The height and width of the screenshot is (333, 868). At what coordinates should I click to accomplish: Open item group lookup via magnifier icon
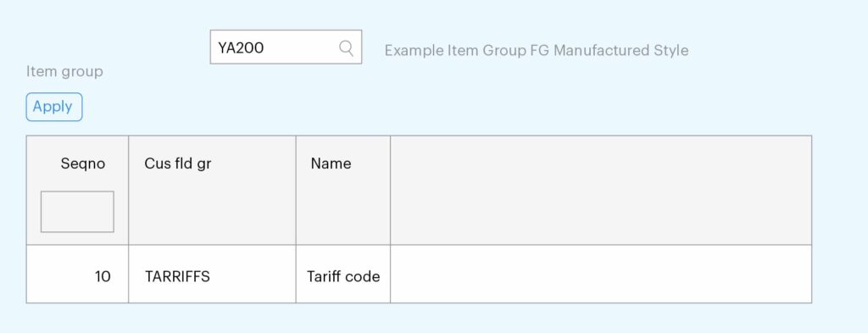click(x=346, y=48)
